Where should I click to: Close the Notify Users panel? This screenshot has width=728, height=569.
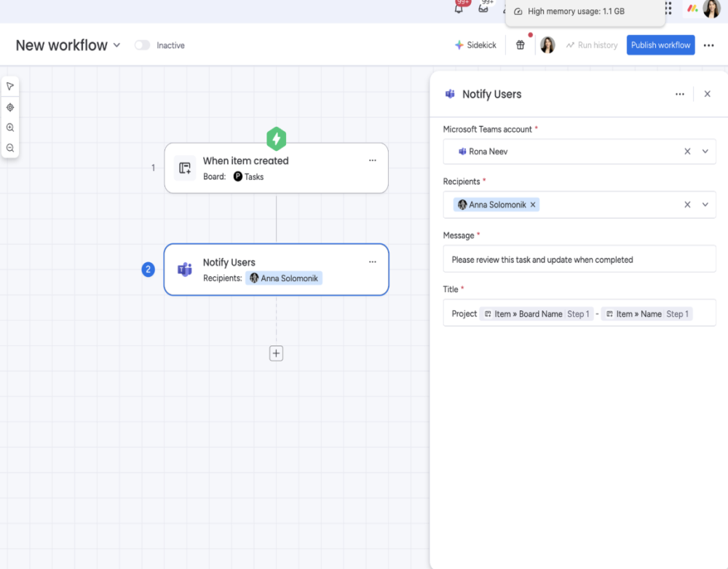click(x=707, y=94)
